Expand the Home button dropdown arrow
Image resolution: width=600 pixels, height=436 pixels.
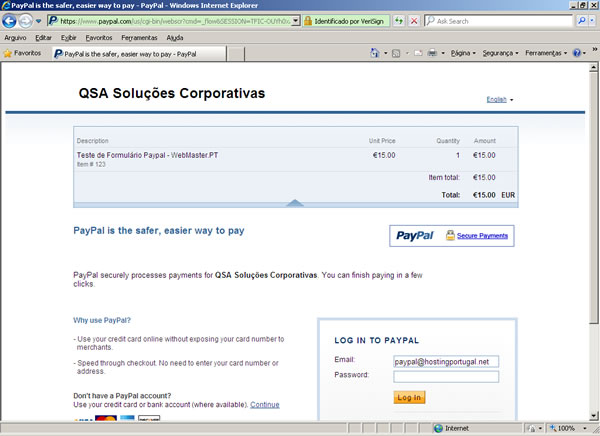click(385, 53)
